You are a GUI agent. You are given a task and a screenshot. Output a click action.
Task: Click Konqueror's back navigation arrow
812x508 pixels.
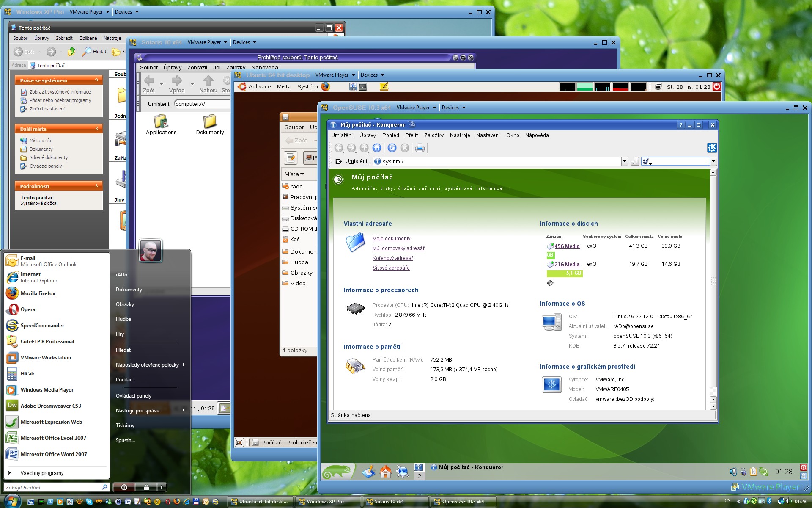339,148
